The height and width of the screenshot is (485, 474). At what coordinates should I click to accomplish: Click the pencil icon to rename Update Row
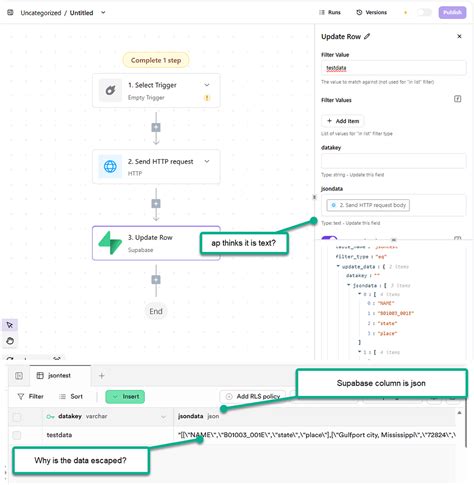click(367, 37)
